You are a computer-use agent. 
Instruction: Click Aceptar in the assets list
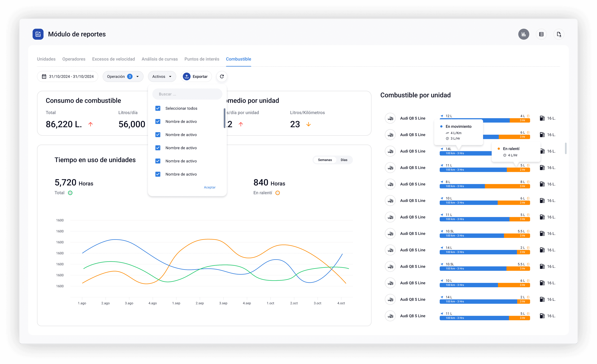[210, 187]
